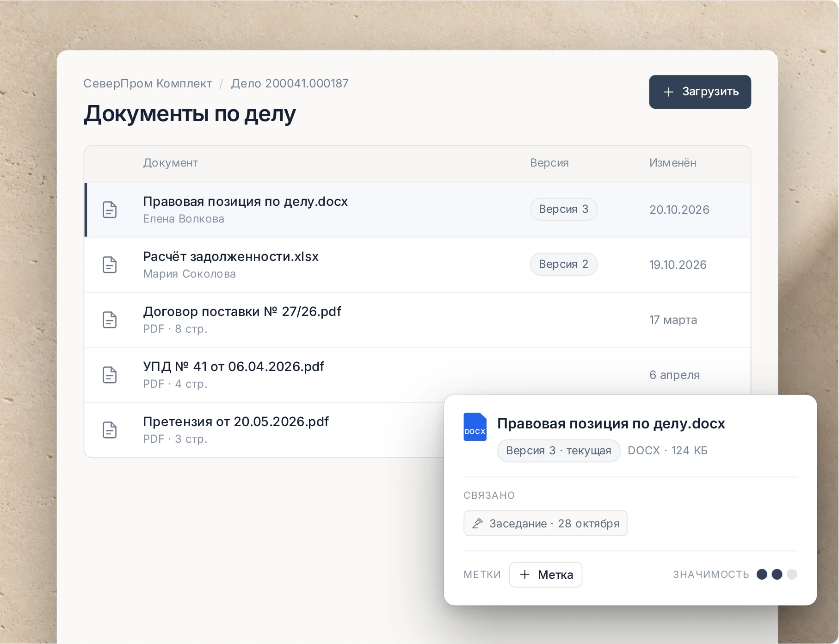Screen dimensions: 839x644
Task: Click date 19.10.2026 cell
Action: [678, 265]
